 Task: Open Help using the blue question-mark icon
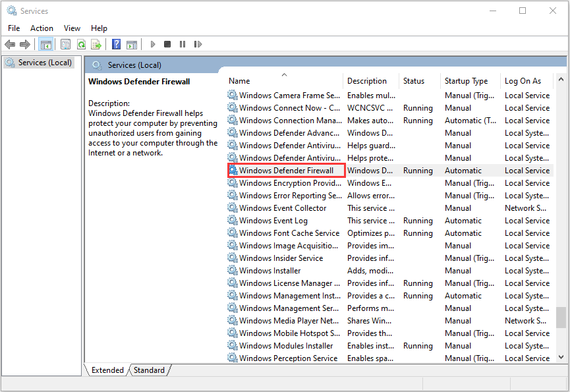(117, 44)
